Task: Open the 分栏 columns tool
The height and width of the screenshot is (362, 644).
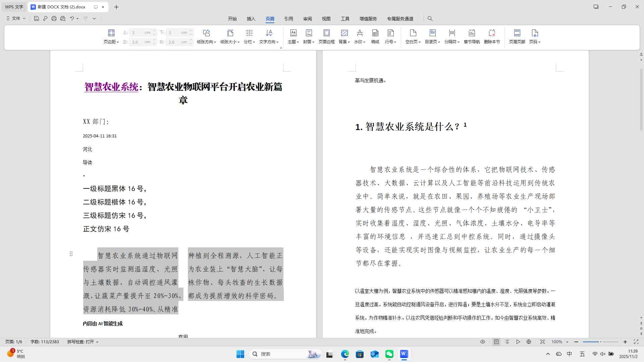Action: click(249, 37)
